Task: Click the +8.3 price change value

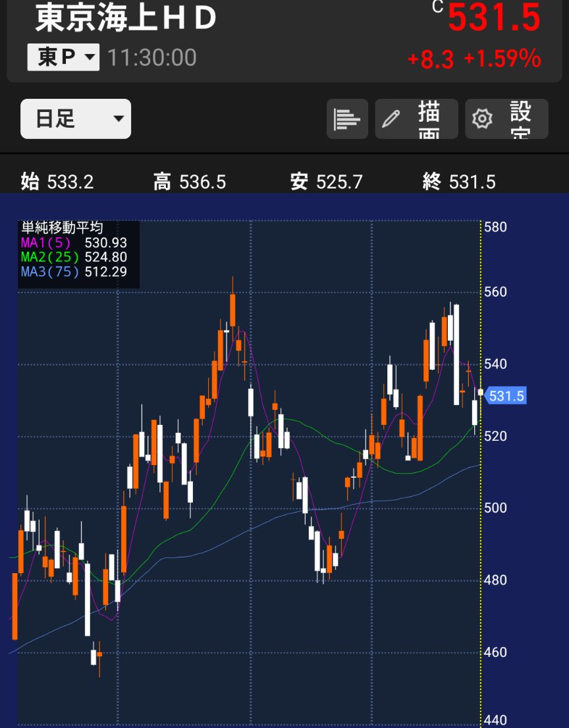Action: click(x=430, y=59)
